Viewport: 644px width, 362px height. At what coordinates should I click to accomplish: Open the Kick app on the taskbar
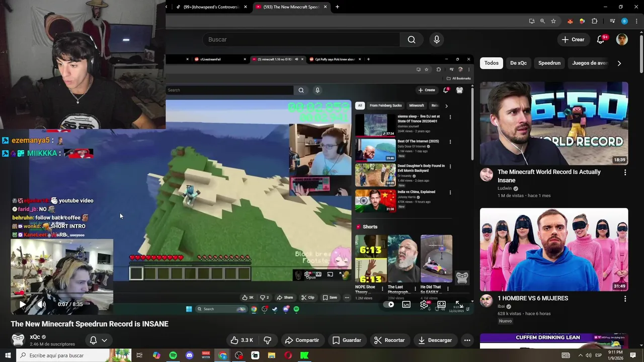point(304,355)
